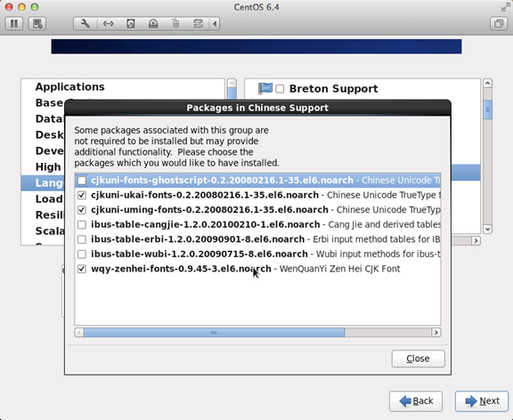The height and width of the screenshot is (420, 513).
Task: Enable cjkuni-fonts-ghostscript package checkbox
Action: point(82,181)
